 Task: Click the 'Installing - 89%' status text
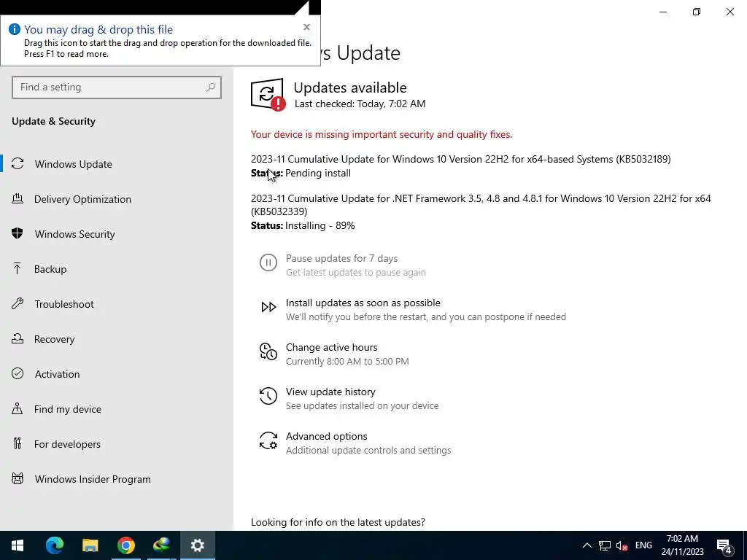tap(320, 225)
